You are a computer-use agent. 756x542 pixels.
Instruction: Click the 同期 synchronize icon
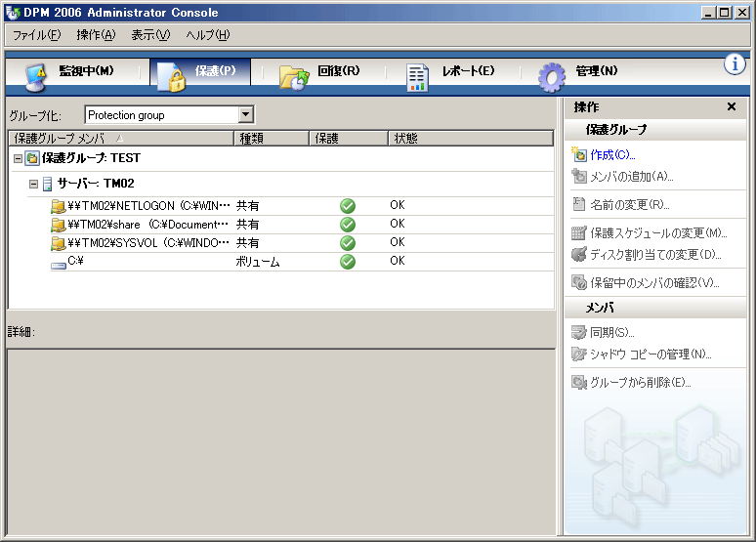pyautogui.click(x=579, y=332)
